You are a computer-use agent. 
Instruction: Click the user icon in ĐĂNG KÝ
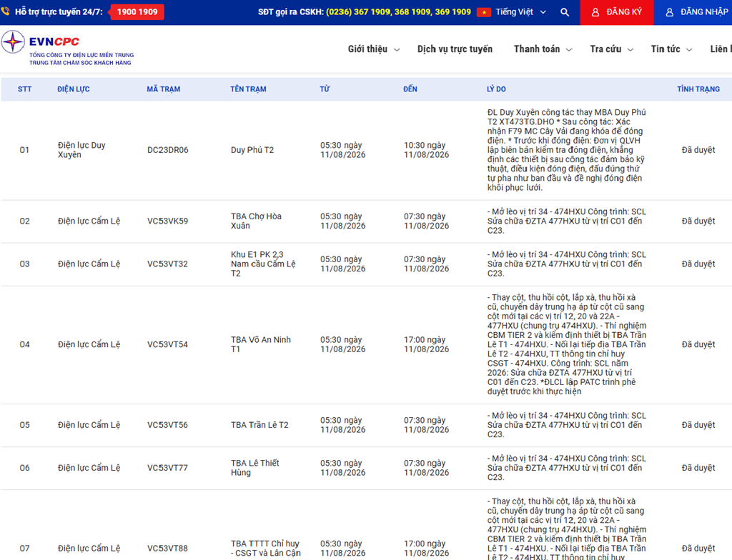tap(595, 13)
